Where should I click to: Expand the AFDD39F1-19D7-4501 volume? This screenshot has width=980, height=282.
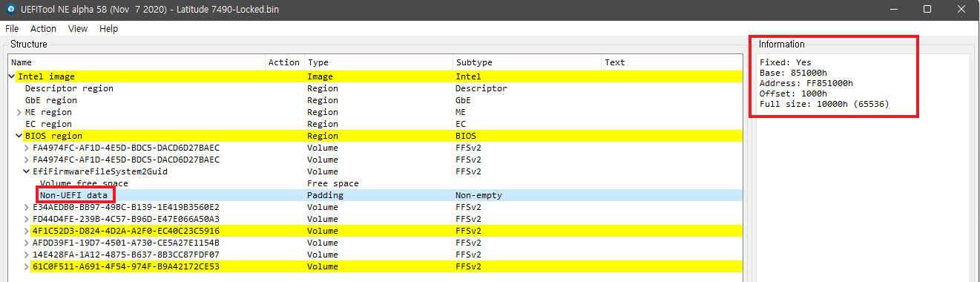[27, 243]
